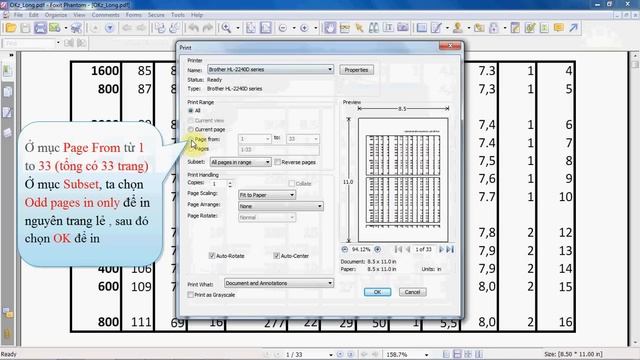
Task: Toggle the Auto-Rotate checkbox
Action: pos(211,256)
